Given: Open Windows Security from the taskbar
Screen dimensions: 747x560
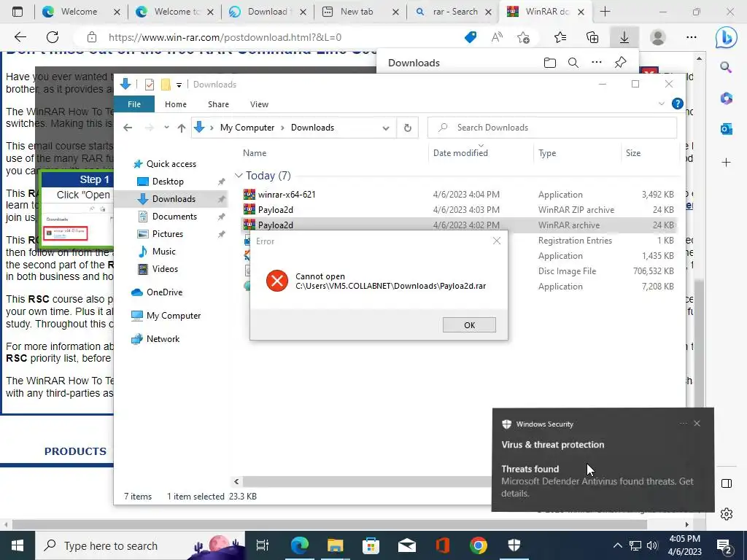Looking at the screenshot, I should [x=514, y=545].
